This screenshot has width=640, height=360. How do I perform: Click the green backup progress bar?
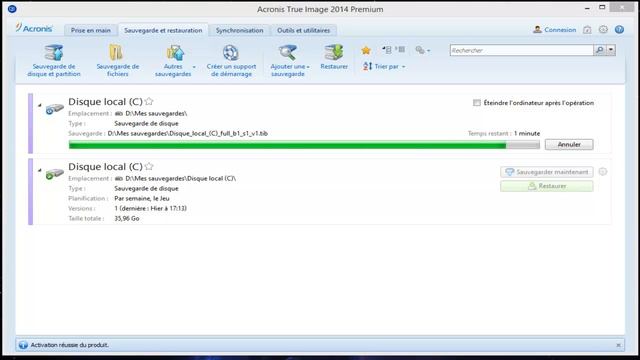[304, 144]
